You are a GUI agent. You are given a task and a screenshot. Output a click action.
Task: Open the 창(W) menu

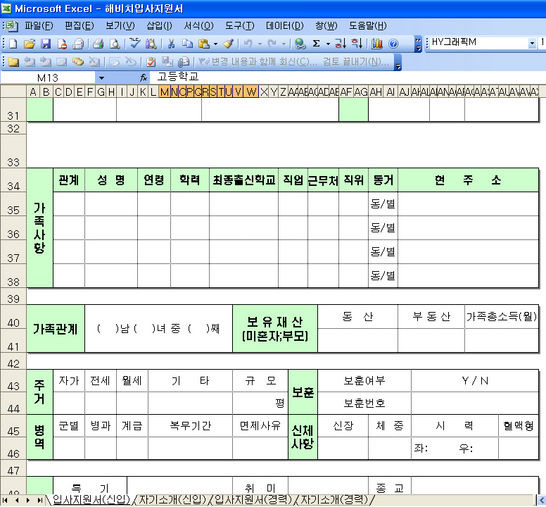[x=326, y=26]
